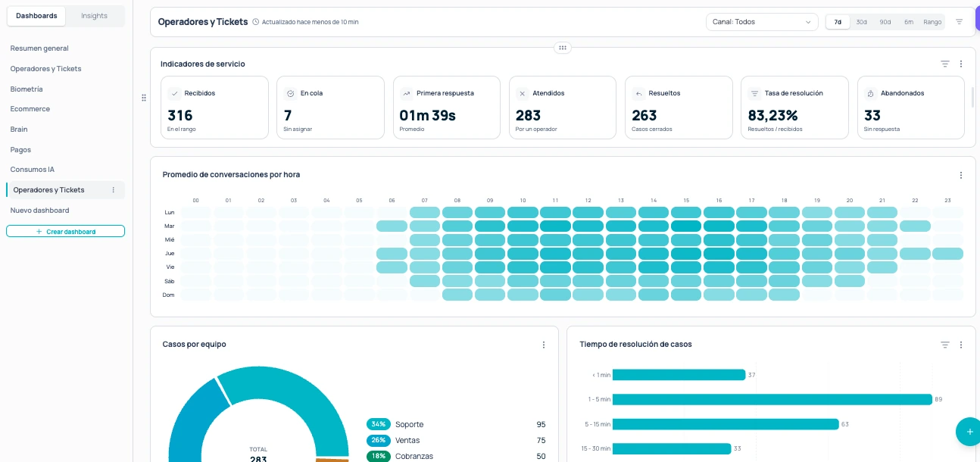Click 'Tiempo de resolución de casos' heading
This screenshot has height=462, width=980.
pos(635,345)
